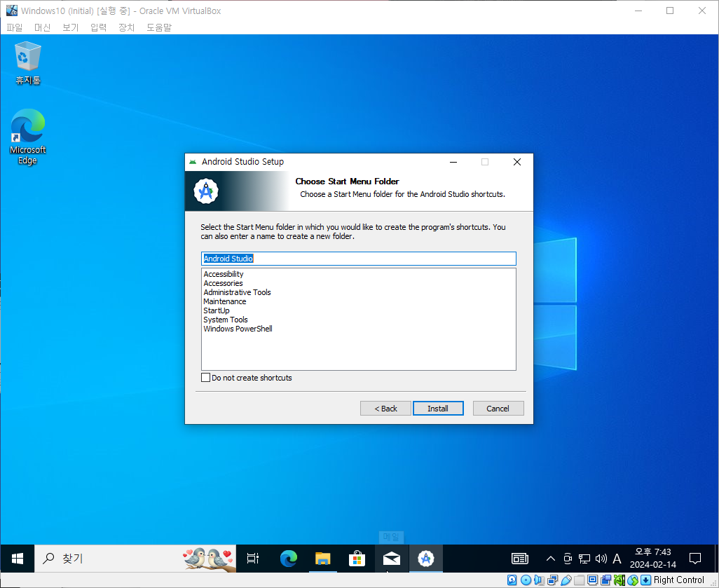719x588 pixels.
Task: Select Accessories in the folder list
Action: 223,283
